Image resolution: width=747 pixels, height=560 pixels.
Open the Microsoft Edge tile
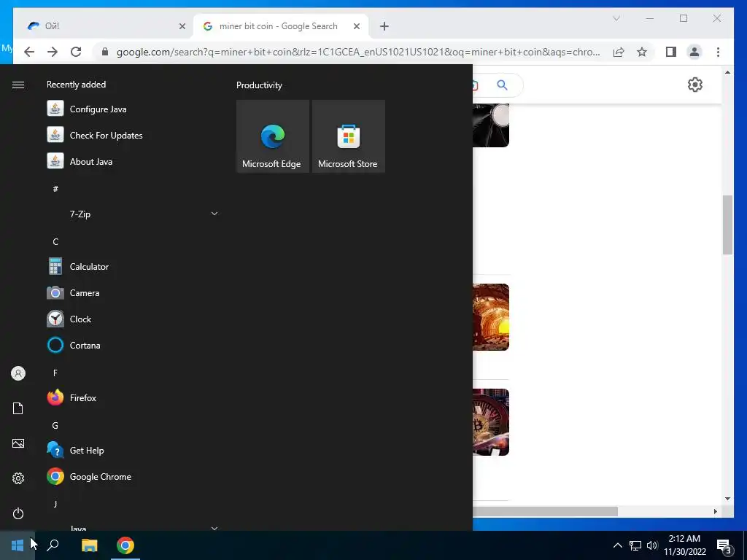273,136
